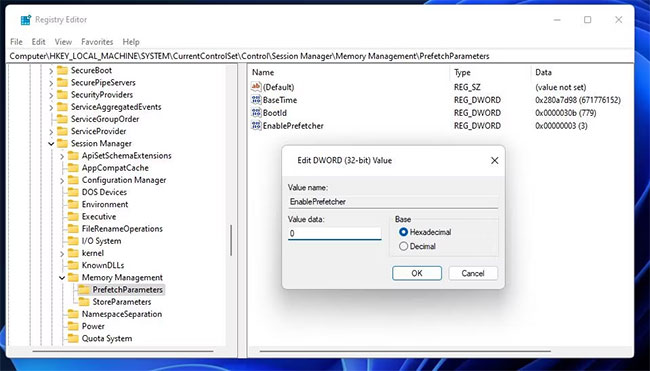
Task: Expand the ApiSetSchemaExtensions tree node
Action: click(62, 156)
